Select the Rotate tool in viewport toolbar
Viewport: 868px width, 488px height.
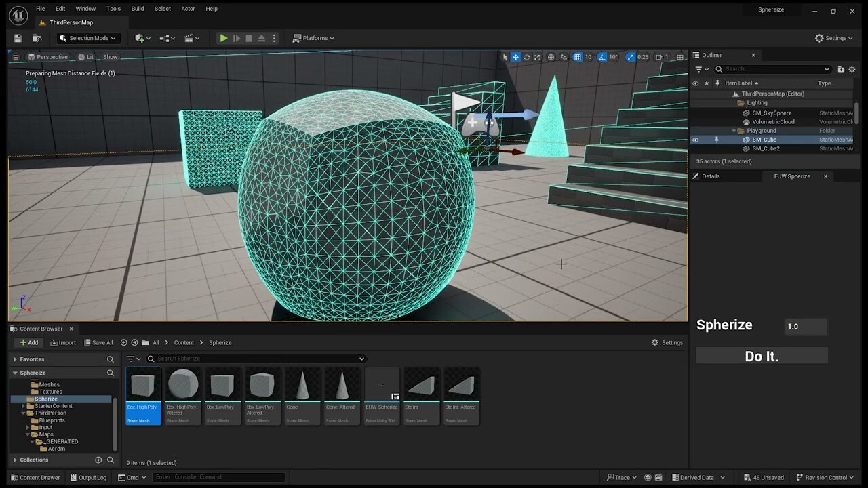click(526, 57)
